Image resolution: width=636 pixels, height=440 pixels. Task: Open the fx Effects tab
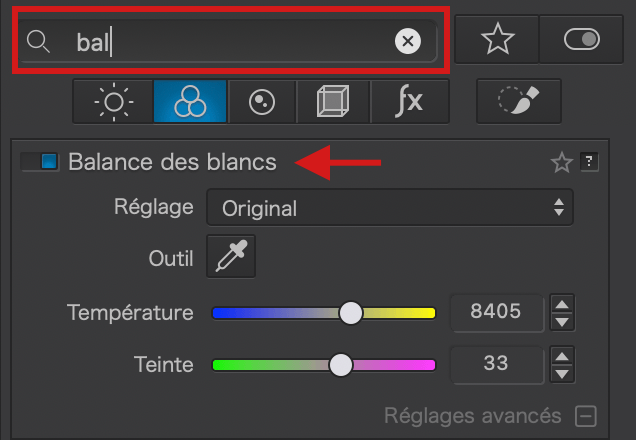tap(410, 101)
